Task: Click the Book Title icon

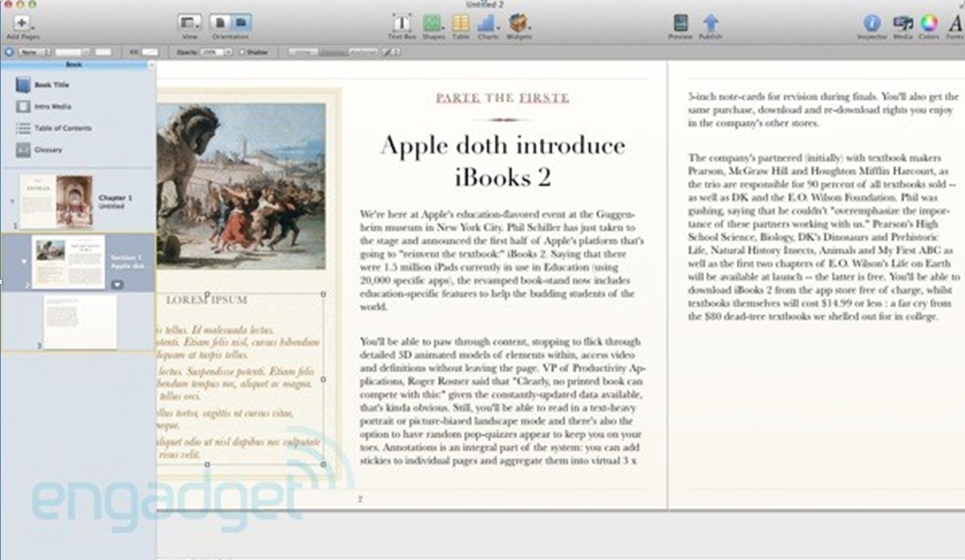Action: [23, 85]
